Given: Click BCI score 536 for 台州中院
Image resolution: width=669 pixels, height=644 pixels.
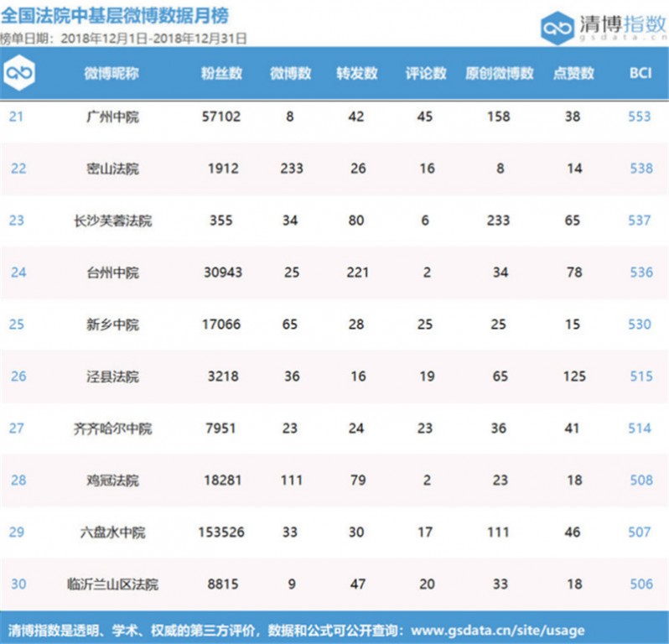Looking at the screenshot, I should pos(641,273).
